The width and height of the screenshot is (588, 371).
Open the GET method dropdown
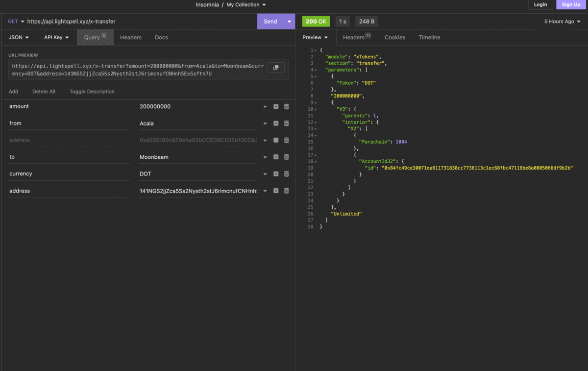point(16,22)
